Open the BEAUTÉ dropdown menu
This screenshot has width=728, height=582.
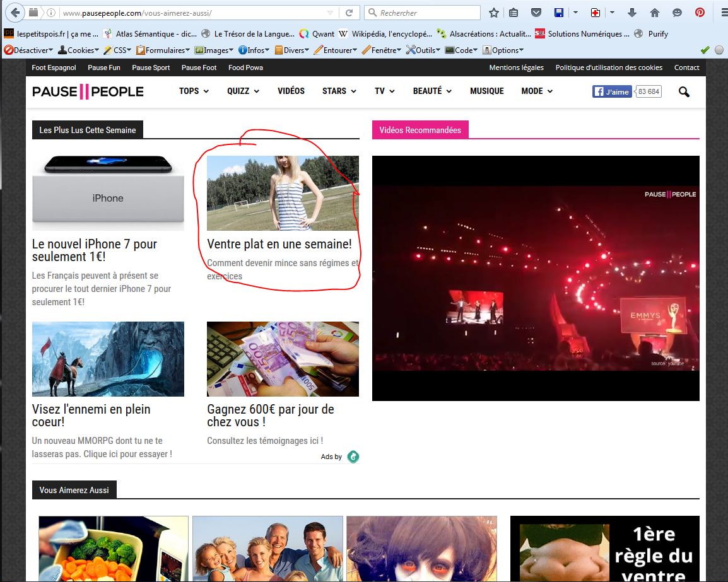[x=432, y=91]
